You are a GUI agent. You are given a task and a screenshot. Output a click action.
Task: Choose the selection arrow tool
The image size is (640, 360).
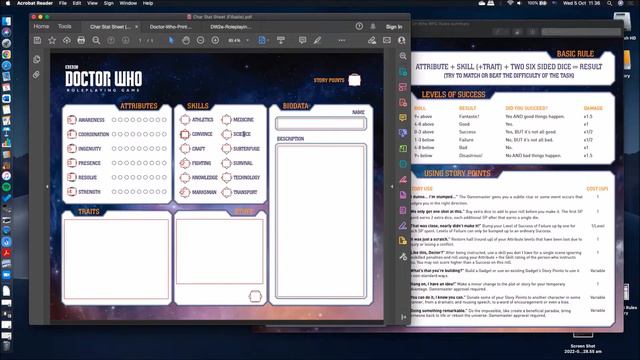171,40
